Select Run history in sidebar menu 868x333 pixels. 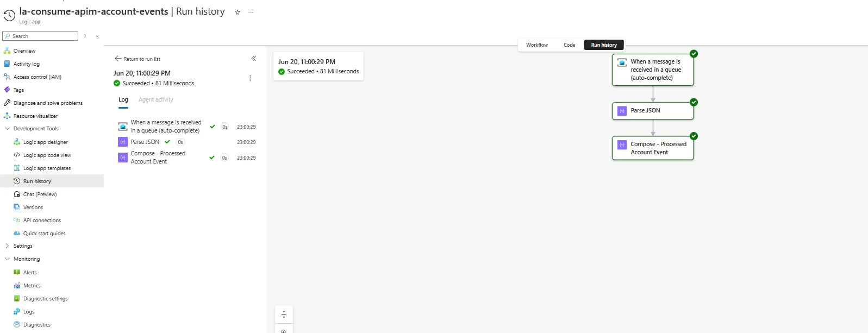[52, 181]
